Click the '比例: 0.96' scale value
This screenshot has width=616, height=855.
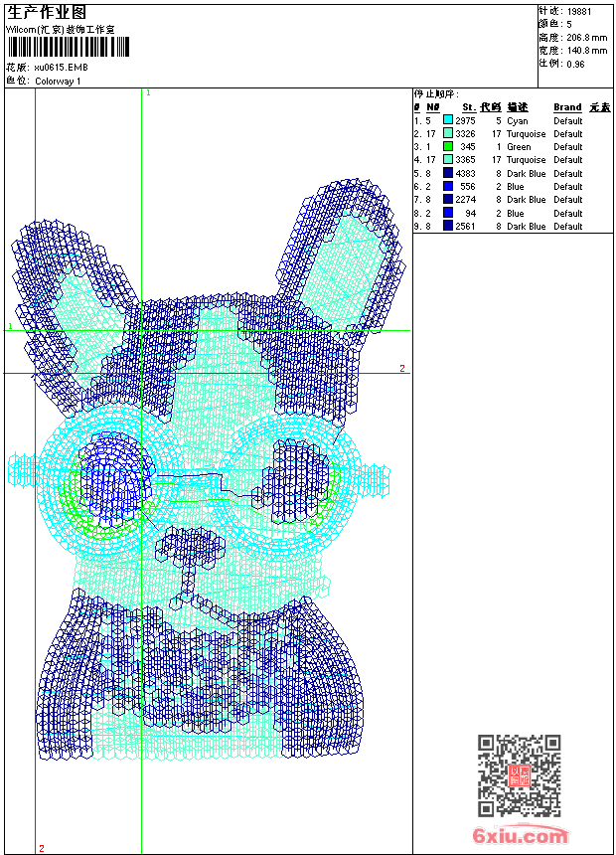point(562,64)
